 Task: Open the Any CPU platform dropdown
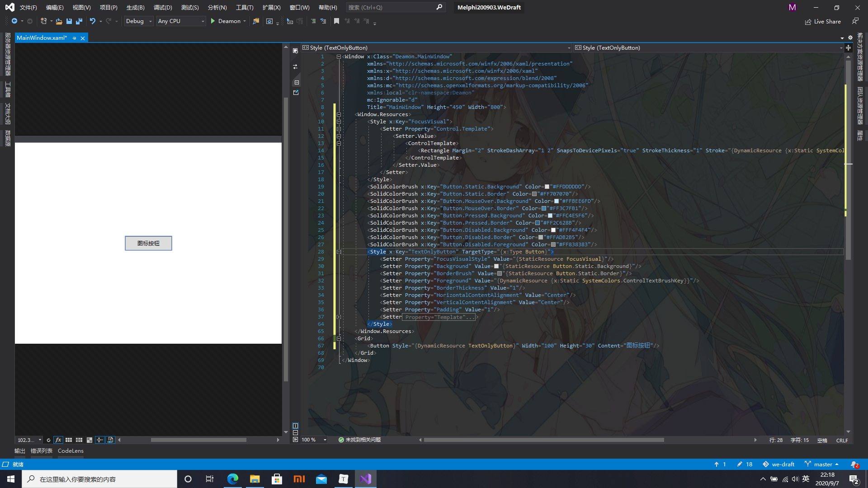(180, 21)
